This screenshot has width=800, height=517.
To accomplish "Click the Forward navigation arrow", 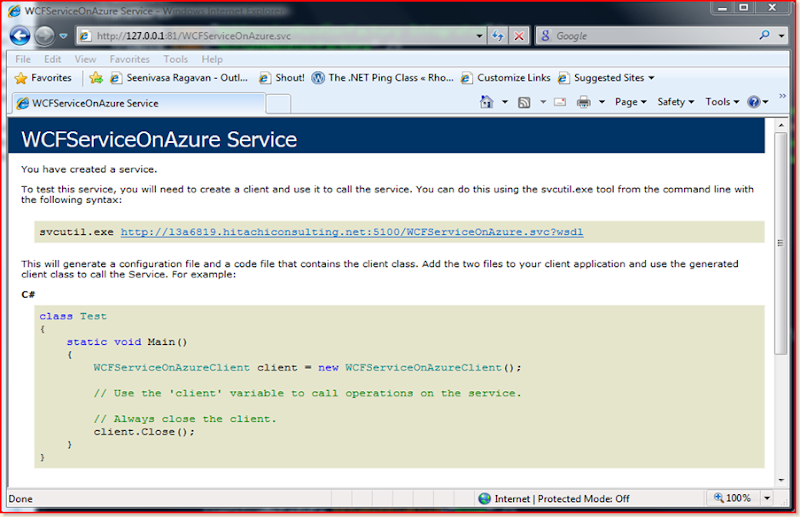I will click(x=44, y=36).
